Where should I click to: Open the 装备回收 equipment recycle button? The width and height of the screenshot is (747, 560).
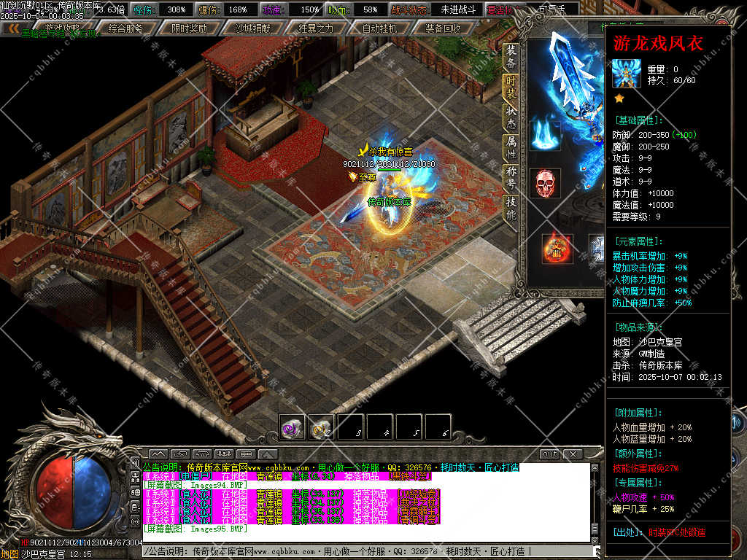pos(443,28)
